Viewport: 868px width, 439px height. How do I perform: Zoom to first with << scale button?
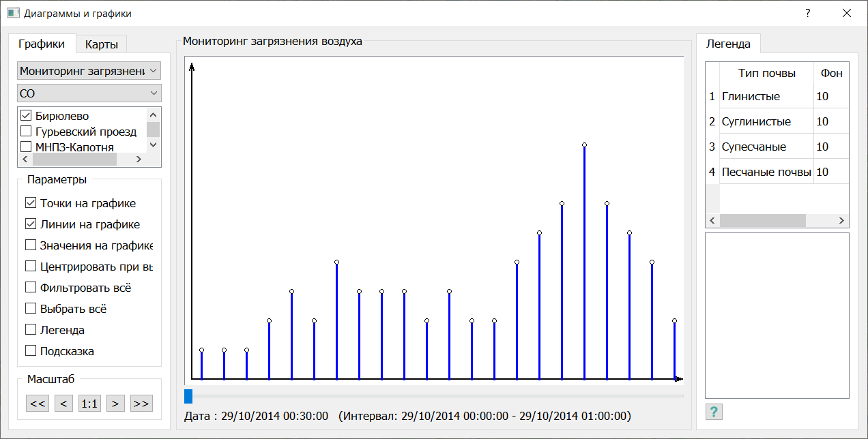[x=38, y=404]
